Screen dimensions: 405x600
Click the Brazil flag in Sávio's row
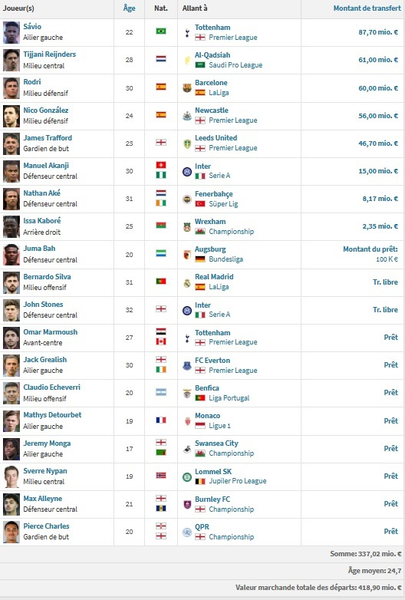coord(161,31)
